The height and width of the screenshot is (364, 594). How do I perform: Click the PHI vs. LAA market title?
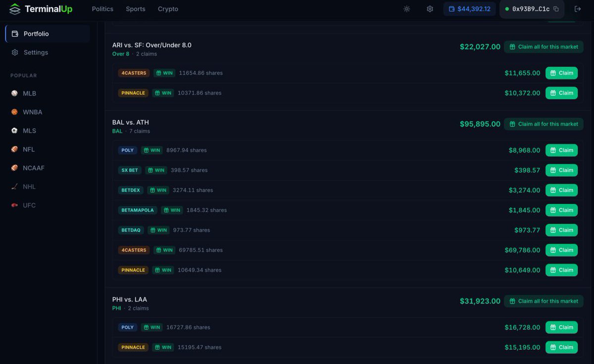coord(130,299)
